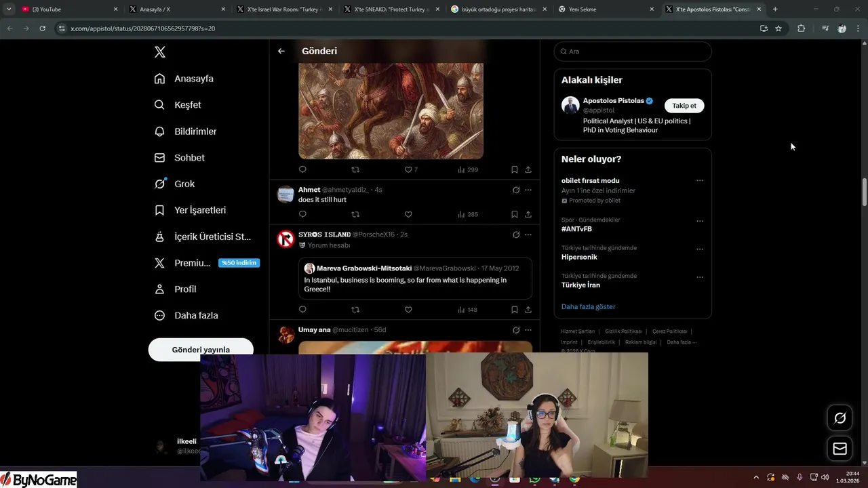
Task: Open Yer İşaretleri bookmarks
Action: coord(190,210)
